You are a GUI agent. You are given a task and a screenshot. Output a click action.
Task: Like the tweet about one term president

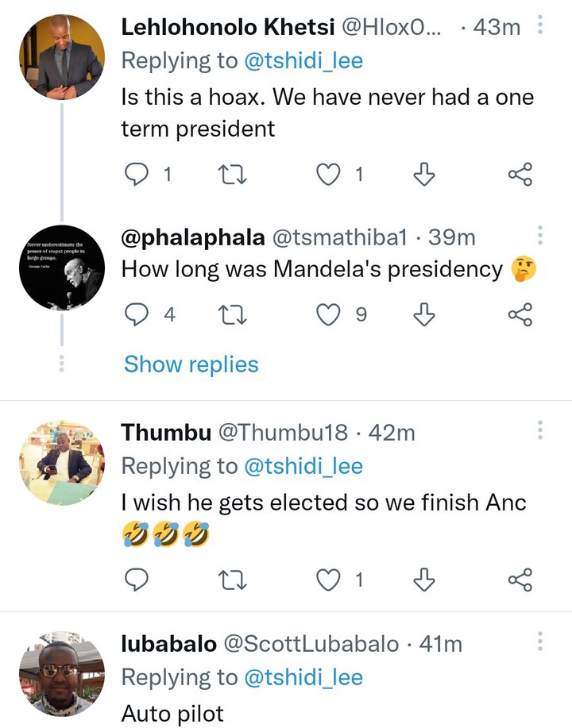click(x=328, y=175)
